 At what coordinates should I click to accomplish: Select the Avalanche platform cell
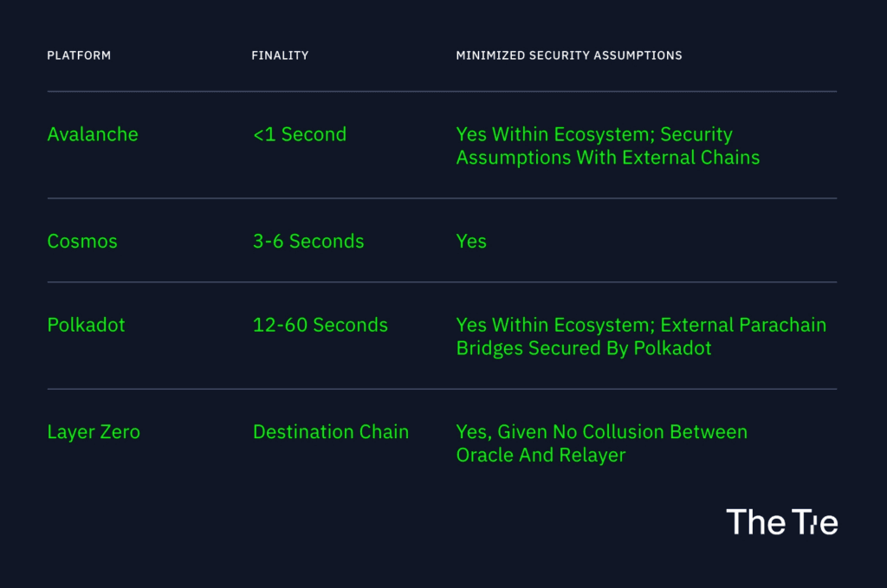click(93, 135)
